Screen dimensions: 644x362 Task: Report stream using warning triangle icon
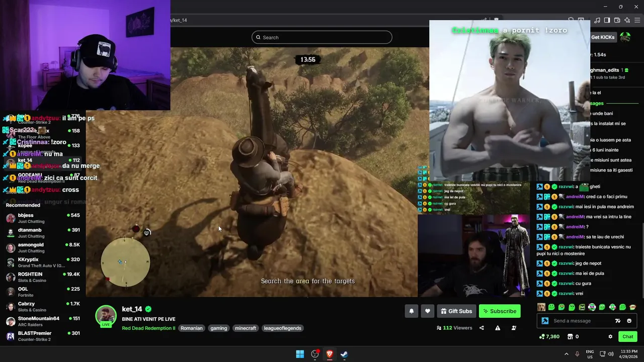point(498,328)
